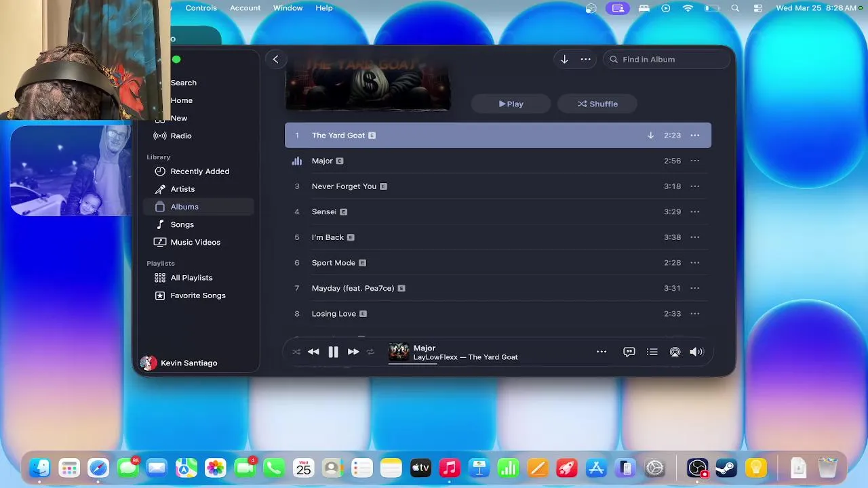
Task: Open the Favorite Songs playlist
Action: 198,296
